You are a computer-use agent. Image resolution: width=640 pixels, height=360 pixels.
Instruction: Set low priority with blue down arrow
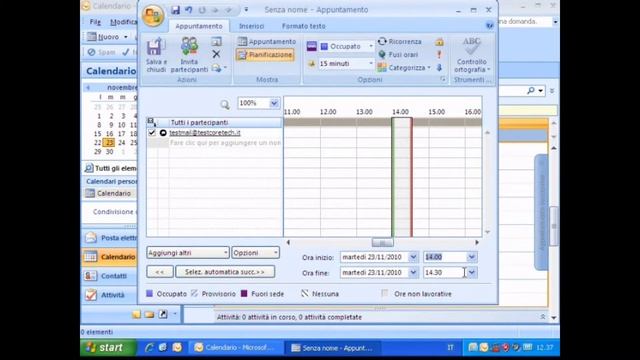pyautogui.click(x=439, y=67)
